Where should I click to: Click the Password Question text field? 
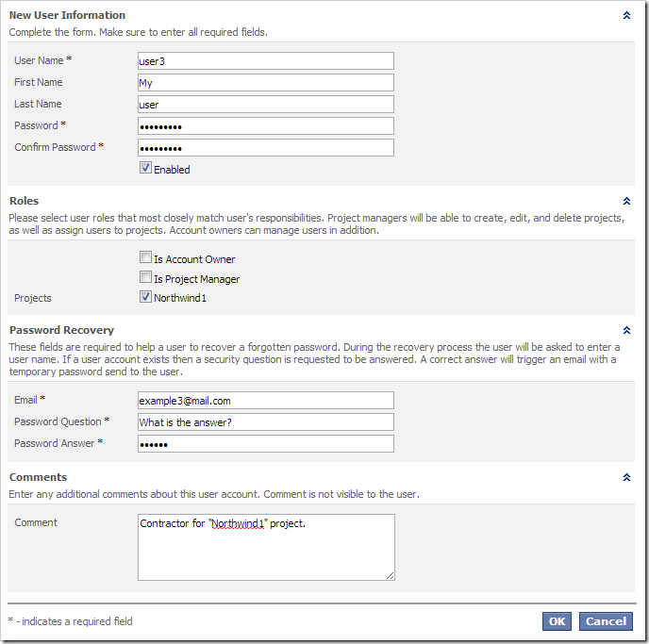(x=265, y=422)
